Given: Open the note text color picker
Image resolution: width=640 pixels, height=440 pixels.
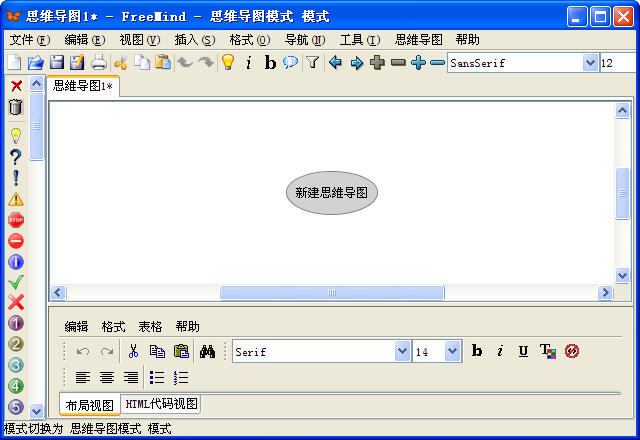Looking at the screenshot, I should coord(548,351).
